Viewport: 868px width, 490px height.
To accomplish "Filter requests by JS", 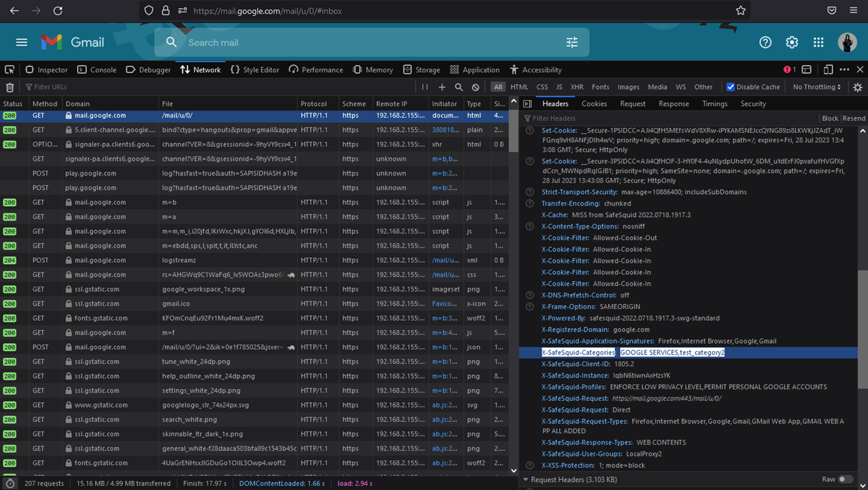I will (x=559, y=87).
